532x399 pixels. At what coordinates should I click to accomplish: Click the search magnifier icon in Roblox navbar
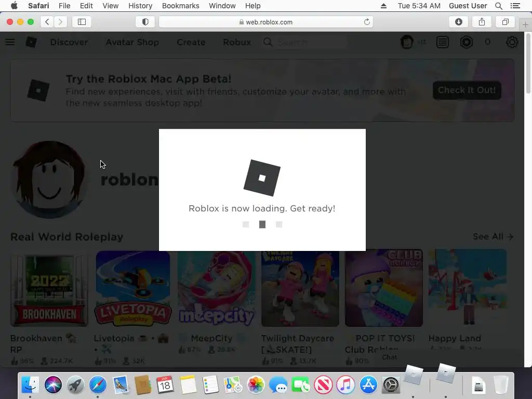coord(268,42)
